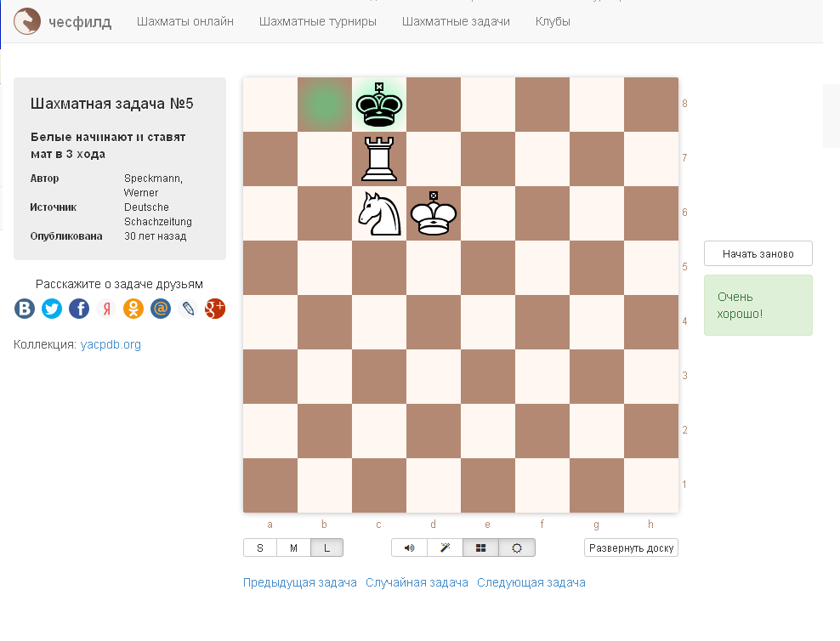Share puzzle on Twitter

pyautogui.click(x=52, y=309)
